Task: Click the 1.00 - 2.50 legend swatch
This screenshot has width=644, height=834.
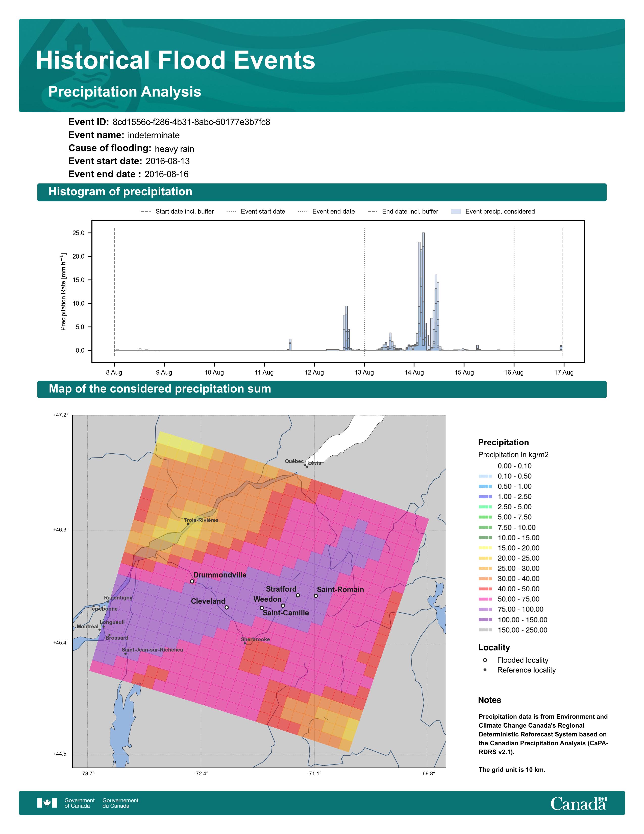Action: [x=485, y=497]
